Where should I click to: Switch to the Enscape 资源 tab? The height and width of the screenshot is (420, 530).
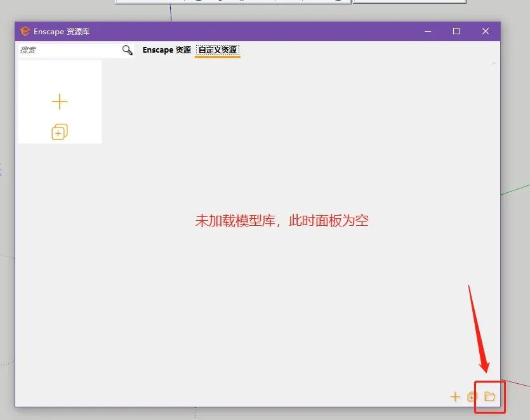[167, 50]
